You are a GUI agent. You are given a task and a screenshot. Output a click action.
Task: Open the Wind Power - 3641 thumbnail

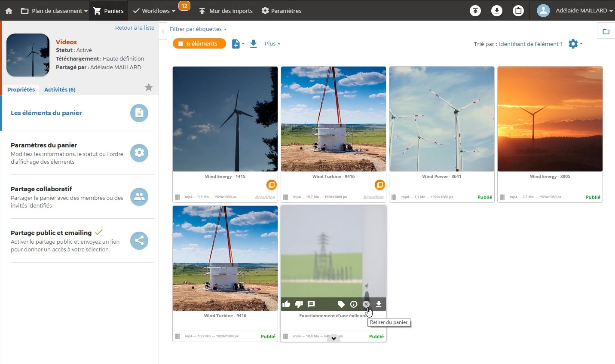pos(442,119)
